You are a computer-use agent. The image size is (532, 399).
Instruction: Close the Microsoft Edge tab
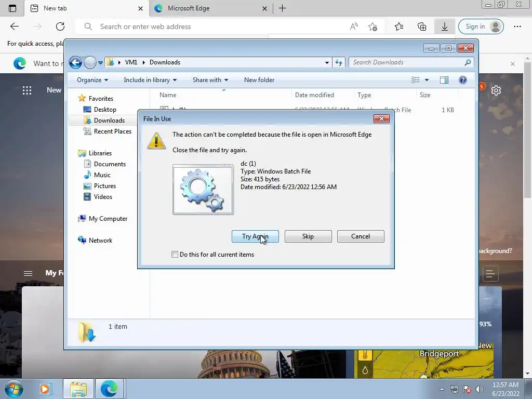point(264,8)
